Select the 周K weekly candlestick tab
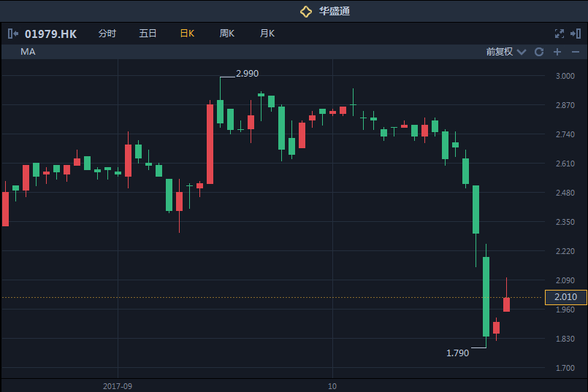Screen dimensions: 588x392 coord(227,34)
